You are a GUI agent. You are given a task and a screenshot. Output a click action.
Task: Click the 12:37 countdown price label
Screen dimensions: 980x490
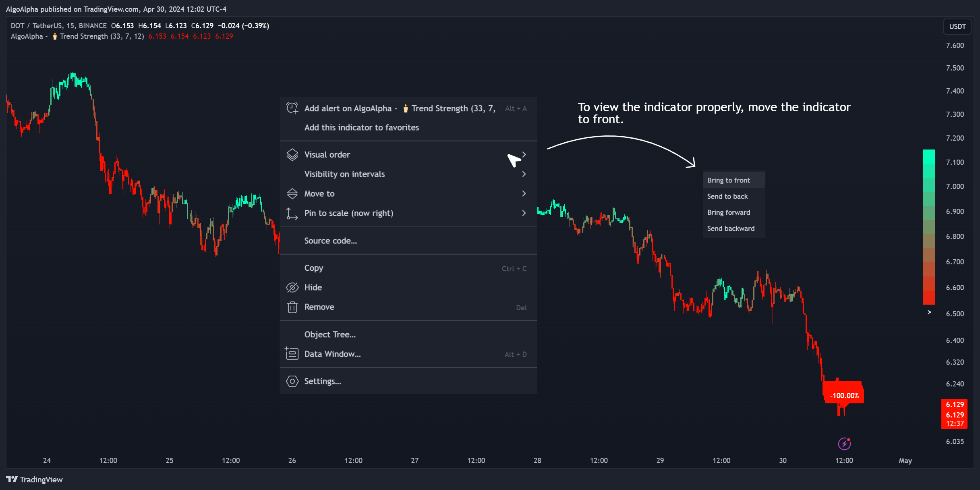[x=955, y=424]
